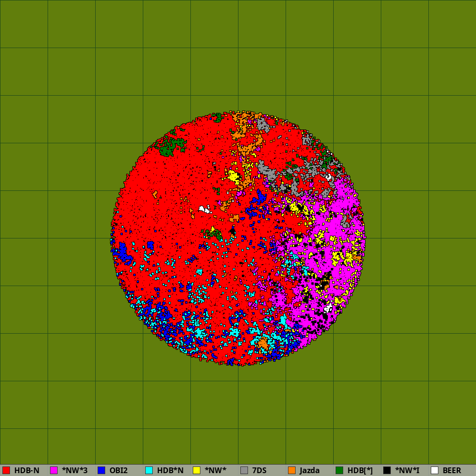The width and height of the screenshot is (476, 476).
Task: Click the gray 7DS legend swatch
Action: [244, 470]
